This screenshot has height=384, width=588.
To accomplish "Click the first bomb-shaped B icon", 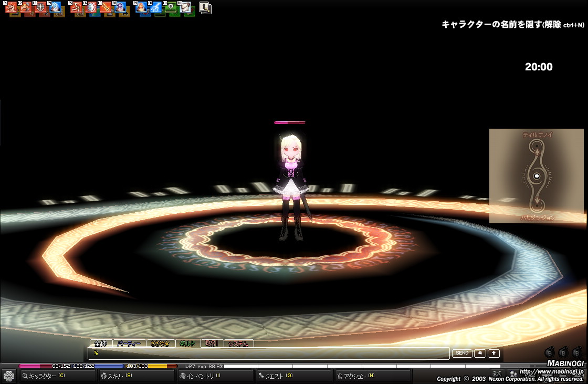I will click(x=549, y=352).
